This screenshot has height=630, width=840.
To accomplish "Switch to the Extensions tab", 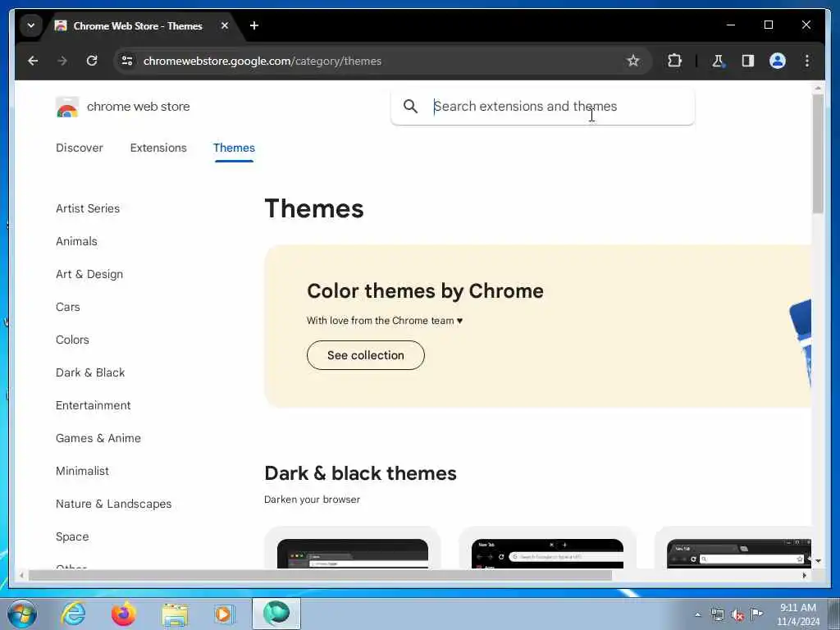I will [158, 148].
